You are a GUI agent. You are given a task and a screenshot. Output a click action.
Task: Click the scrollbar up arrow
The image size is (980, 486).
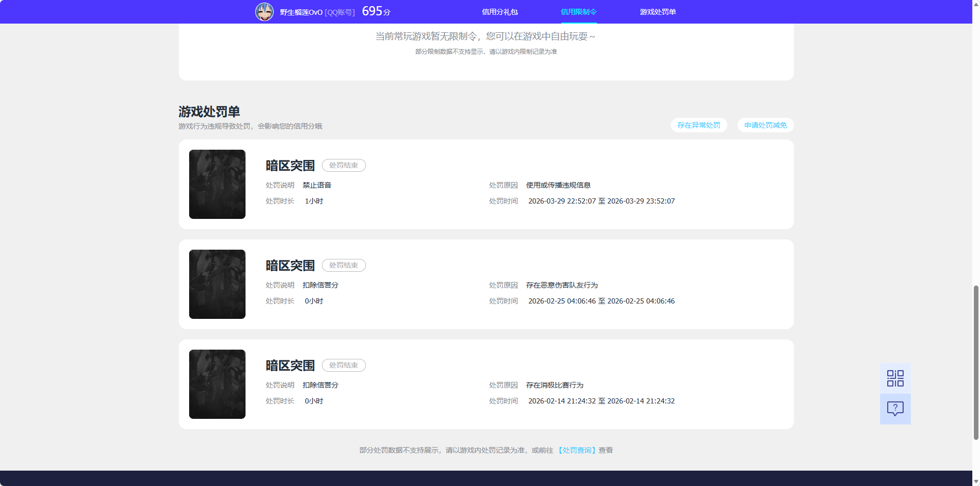coord(976,4)
